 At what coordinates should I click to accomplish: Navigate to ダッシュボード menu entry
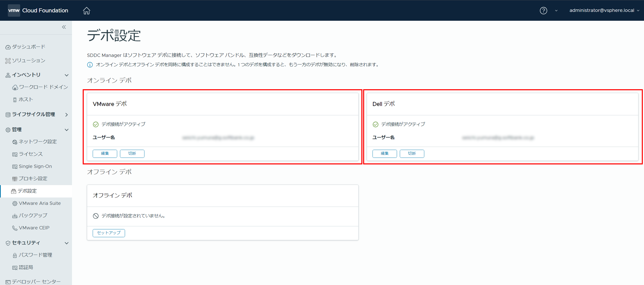point(29,47)
